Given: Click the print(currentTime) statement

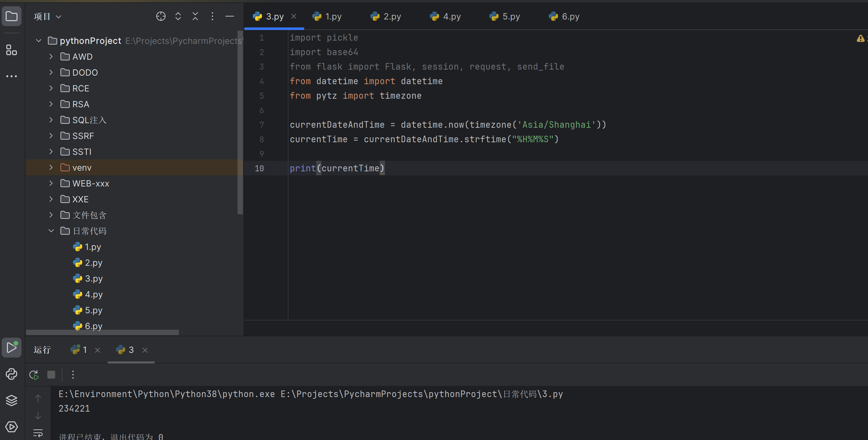Looking at the screenshot, I should pyautogui.click(x=337, y=168).
